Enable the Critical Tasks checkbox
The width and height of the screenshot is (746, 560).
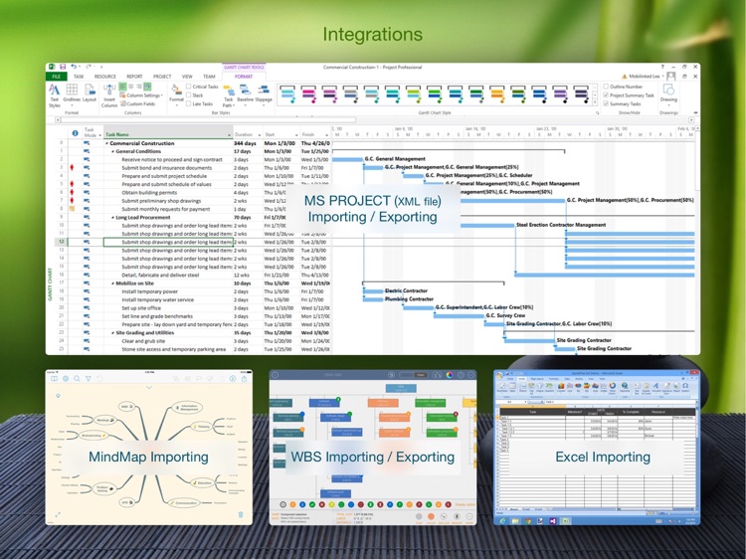(188, 87)
